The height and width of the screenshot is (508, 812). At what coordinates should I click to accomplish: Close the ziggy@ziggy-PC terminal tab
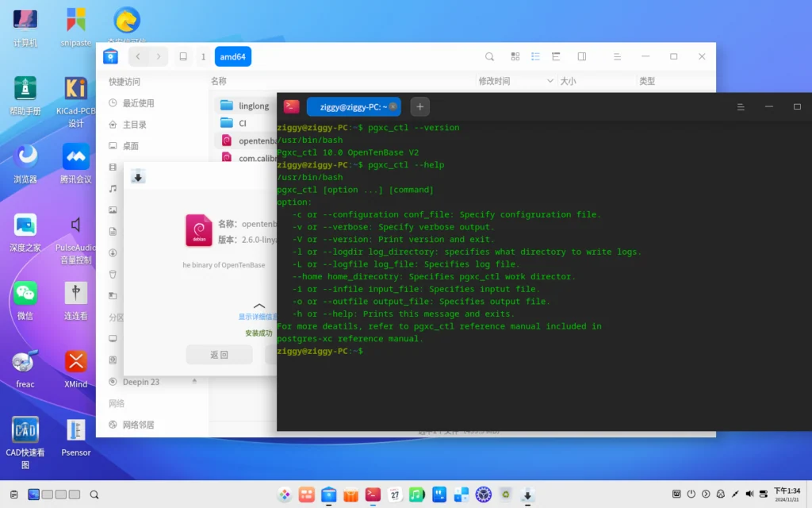point(393,107)
